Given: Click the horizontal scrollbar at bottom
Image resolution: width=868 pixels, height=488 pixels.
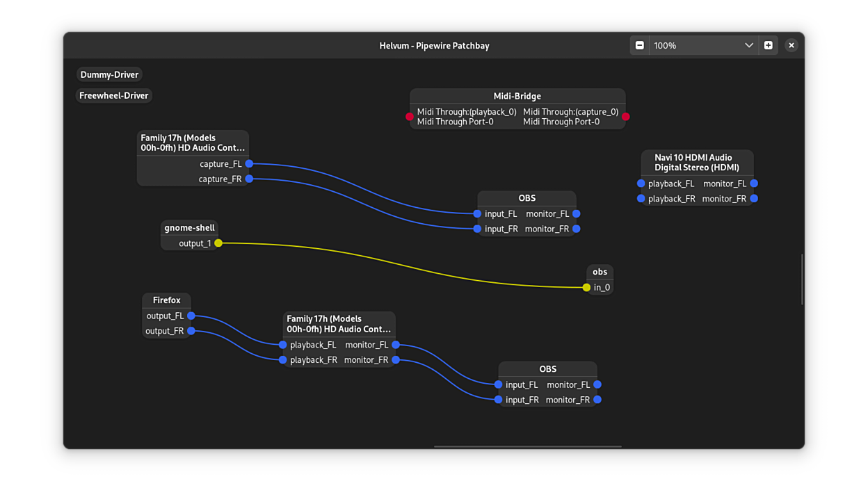Looking at the screenshot, I should (527, 446).
